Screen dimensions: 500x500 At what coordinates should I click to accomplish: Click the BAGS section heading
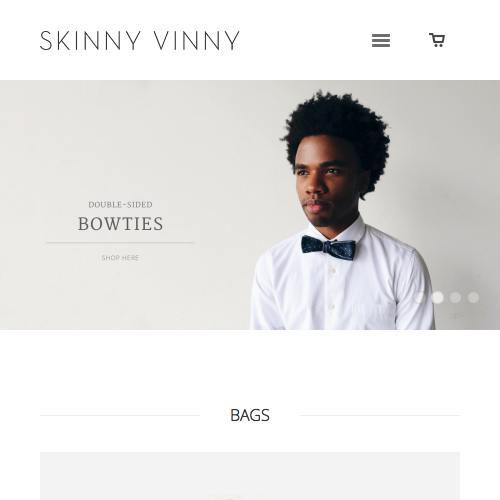[250, 415]
